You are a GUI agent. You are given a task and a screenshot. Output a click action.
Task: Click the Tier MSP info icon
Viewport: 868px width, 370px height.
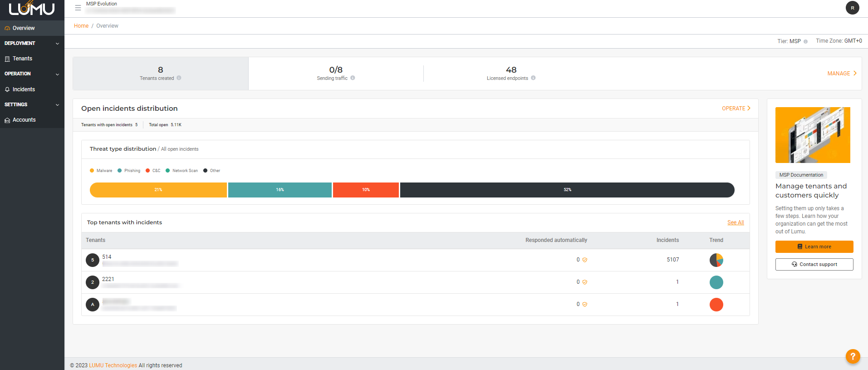(x=805, y=41)
